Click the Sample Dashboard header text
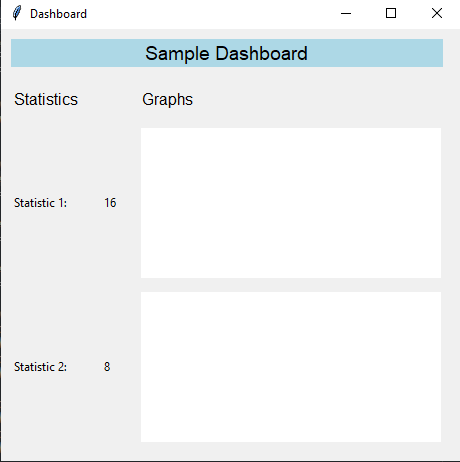 (x=226, y=53)
